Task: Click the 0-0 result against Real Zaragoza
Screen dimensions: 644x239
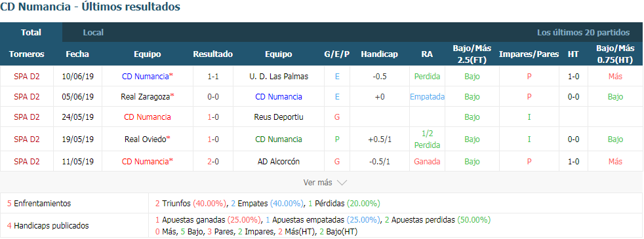Action: tap(212, 97)
